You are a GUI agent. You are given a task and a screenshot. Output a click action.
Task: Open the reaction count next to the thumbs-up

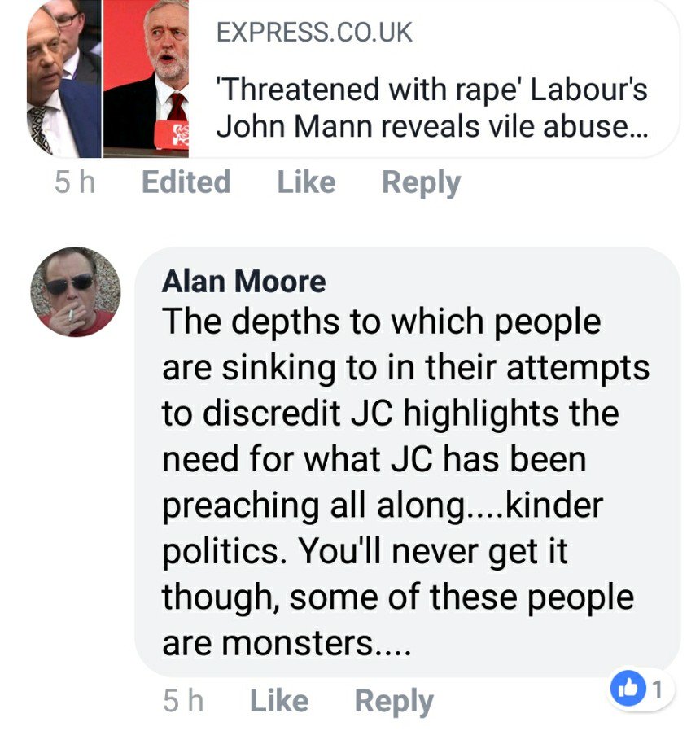point(657,689)
